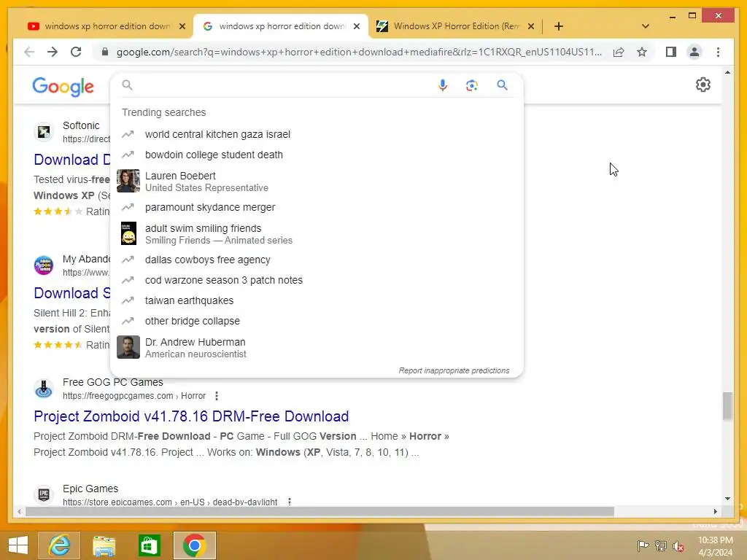Open the Windows Start button
The image size is (747, 560).
pos(18,545)
